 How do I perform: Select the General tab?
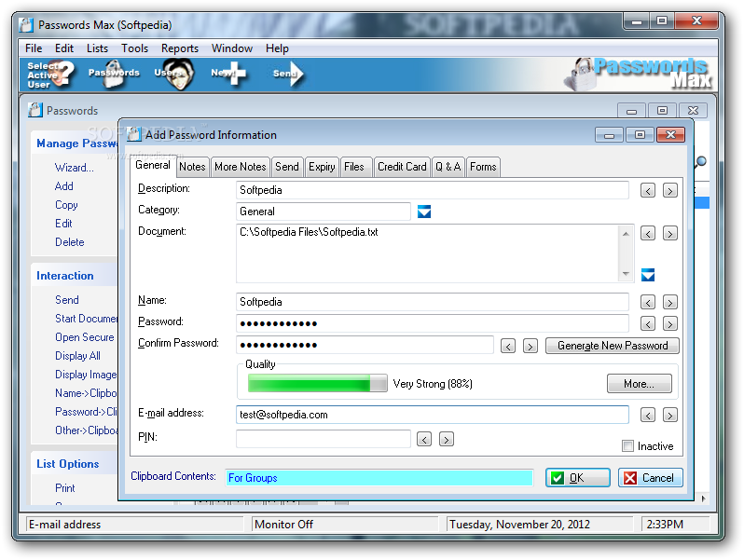152,165
